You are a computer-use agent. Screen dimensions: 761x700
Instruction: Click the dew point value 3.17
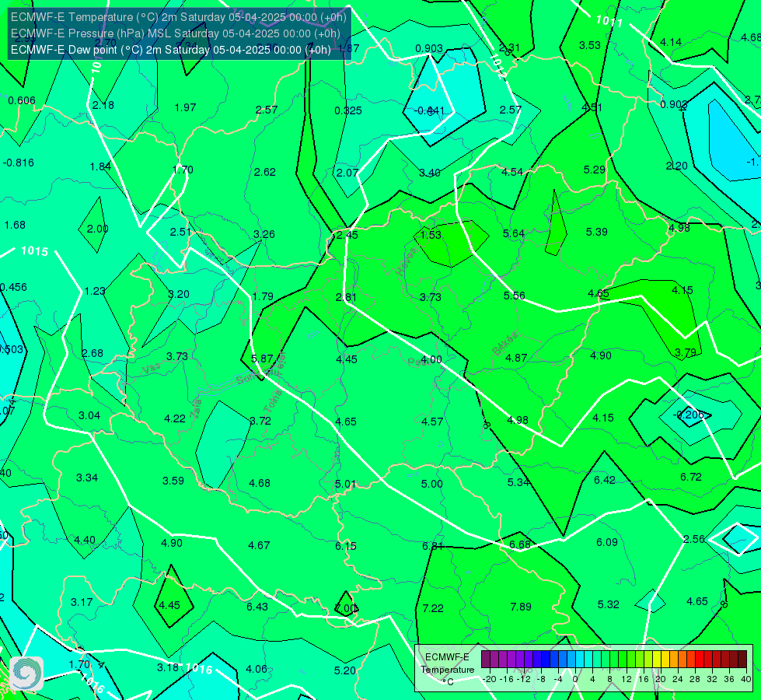82,602
